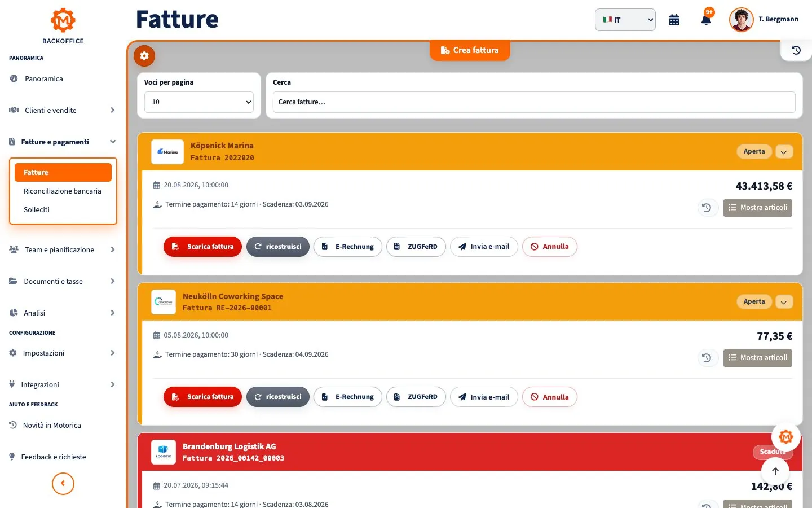Click Annulla for invoice 2022020
The height and width of the screenshot is (508, 812).
point(550,247)
